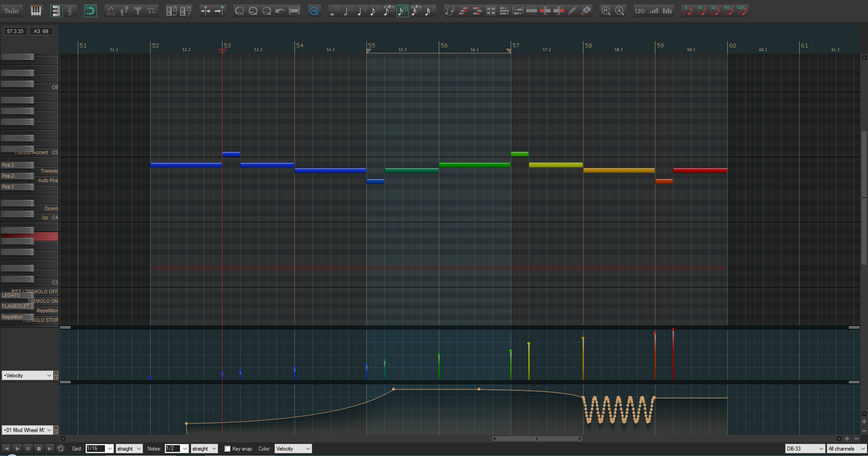Click the Pos 1 piano key

click(x=17, y=187)
